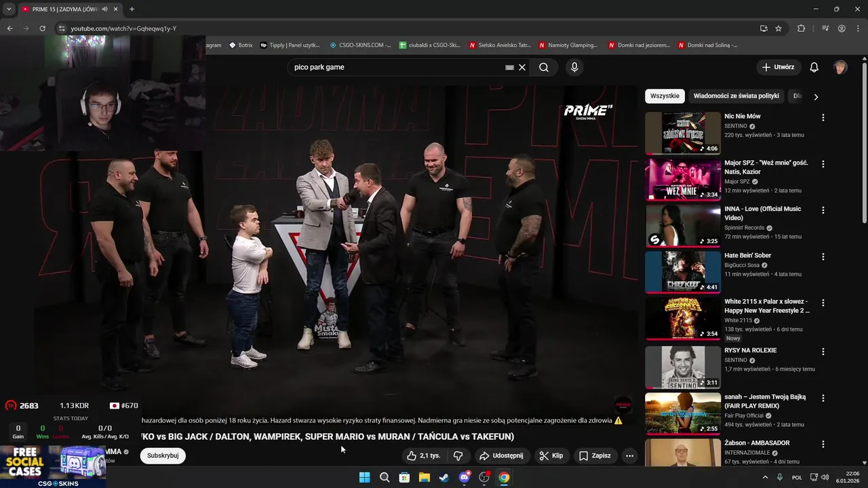Open Microsoft Store from the taskbar
This screenshot has width=868, height=488.
point(404,477)
